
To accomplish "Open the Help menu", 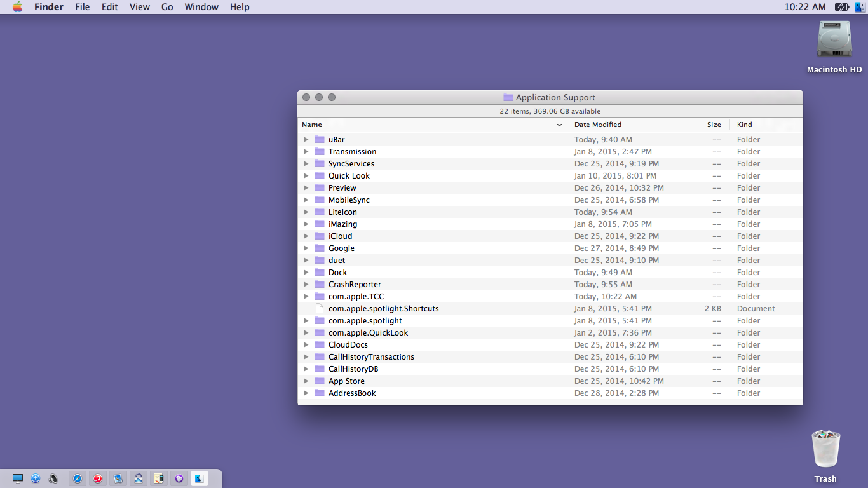I will coord(240,7).
